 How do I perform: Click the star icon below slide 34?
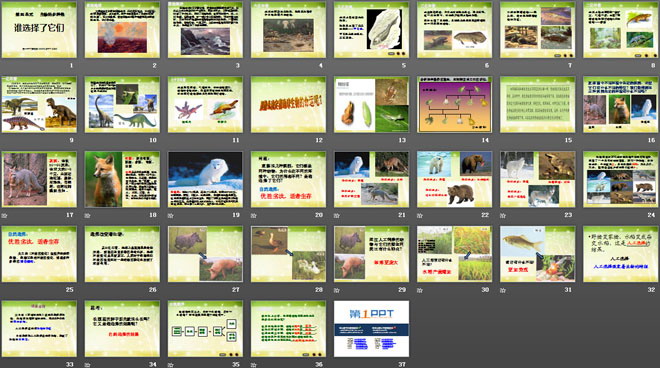(x=87, y=365)
